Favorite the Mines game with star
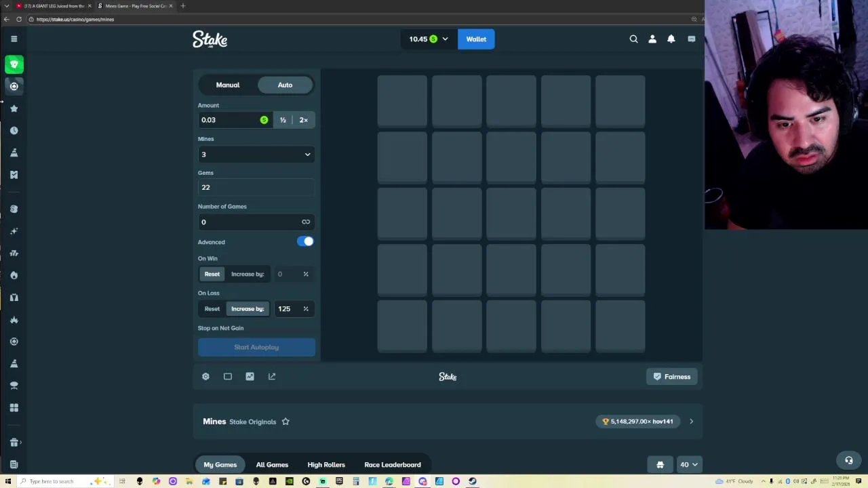The width and height of the screenshot is (868, 488). (x=285, y=422)
